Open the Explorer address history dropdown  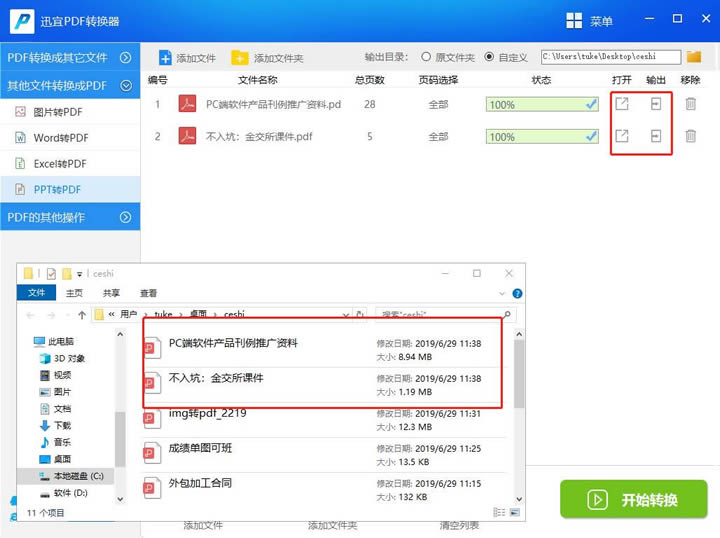click(346, 315)
